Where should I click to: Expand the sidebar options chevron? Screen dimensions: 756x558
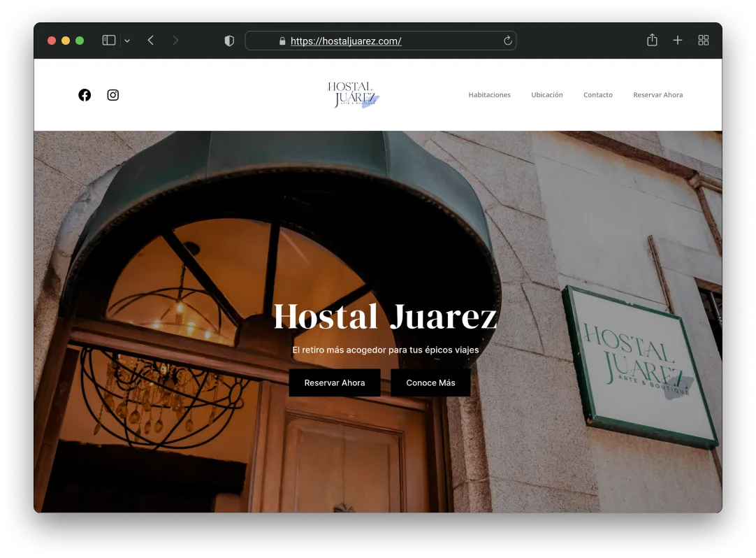click(x=126, y=40)
